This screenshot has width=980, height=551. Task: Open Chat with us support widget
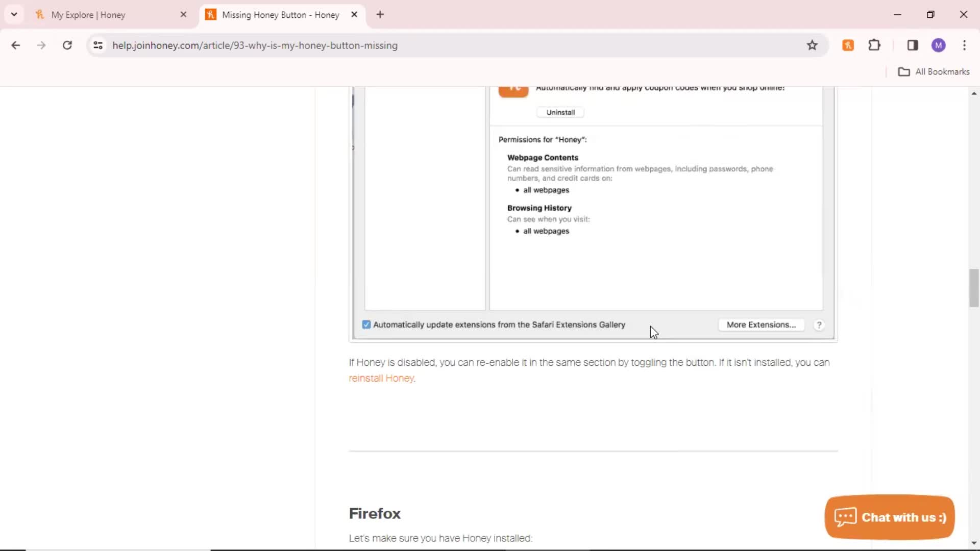tap(889, 517)
